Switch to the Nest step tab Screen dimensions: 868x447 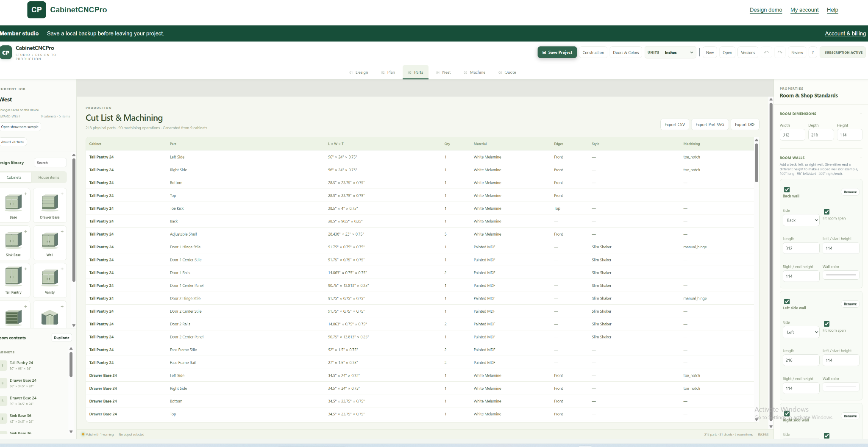(443, 72)
